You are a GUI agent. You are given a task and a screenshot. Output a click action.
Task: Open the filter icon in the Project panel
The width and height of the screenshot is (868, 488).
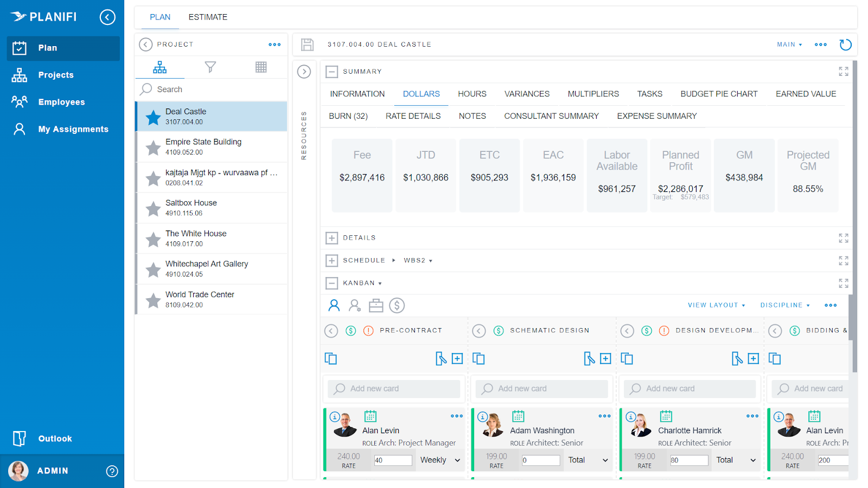210,67
